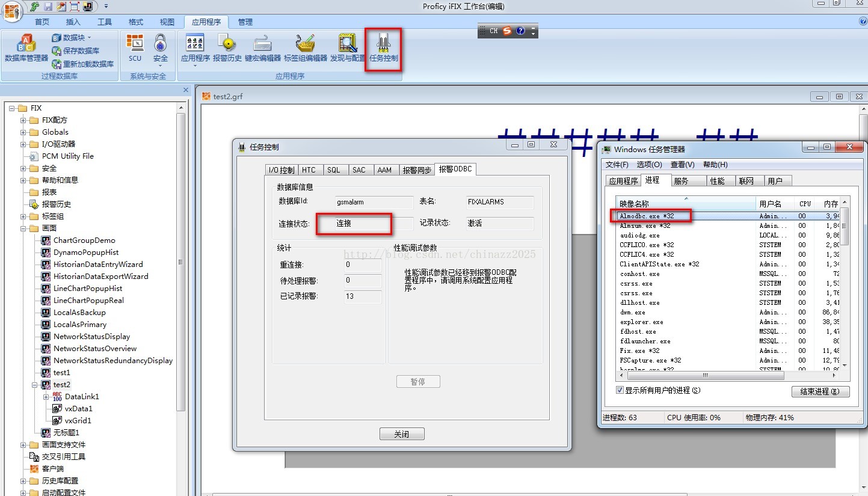Open the 应用程序 ribbon button dropdown
The width and height of the screenshot is (868, 496).
click(195, 66)
